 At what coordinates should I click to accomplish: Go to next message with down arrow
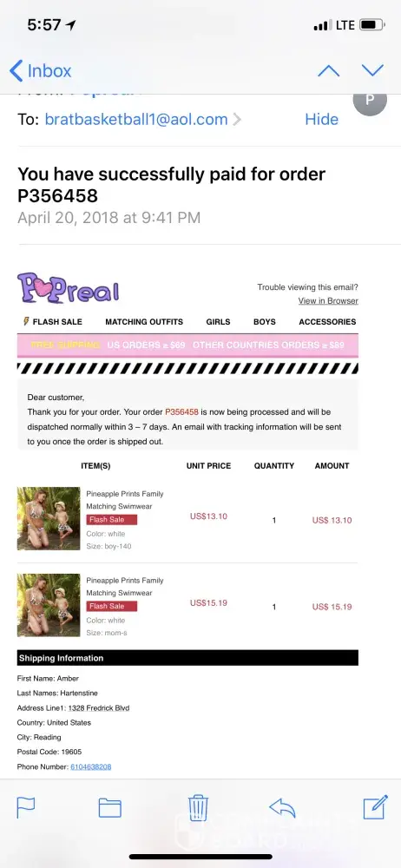pos(372,69)
